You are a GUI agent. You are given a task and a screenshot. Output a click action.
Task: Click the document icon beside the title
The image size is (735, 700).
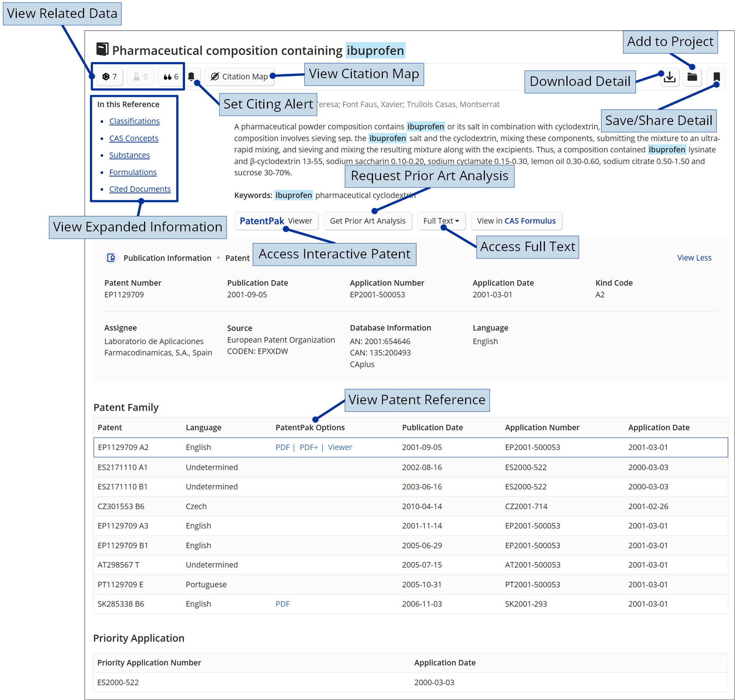click(x=102, y=49)
